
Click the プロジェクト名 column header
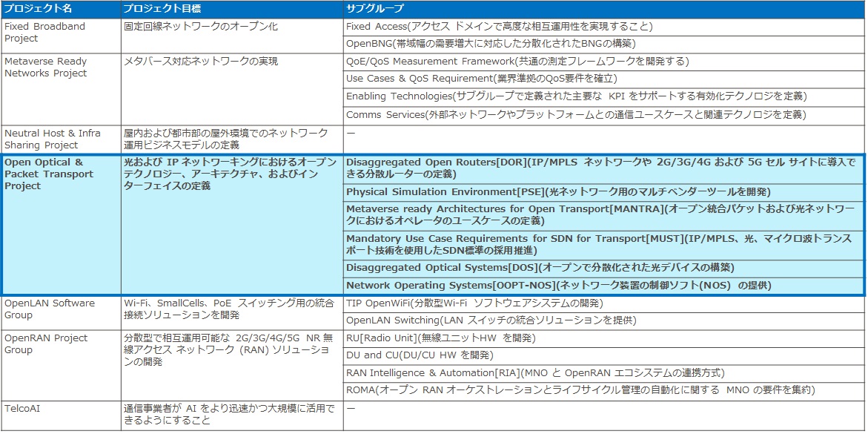61,10
